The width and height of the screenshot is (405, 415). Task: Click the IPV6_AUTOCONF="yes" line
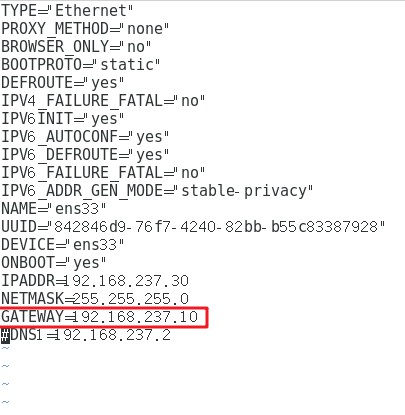pyautogui.click(x=85, y=136)
